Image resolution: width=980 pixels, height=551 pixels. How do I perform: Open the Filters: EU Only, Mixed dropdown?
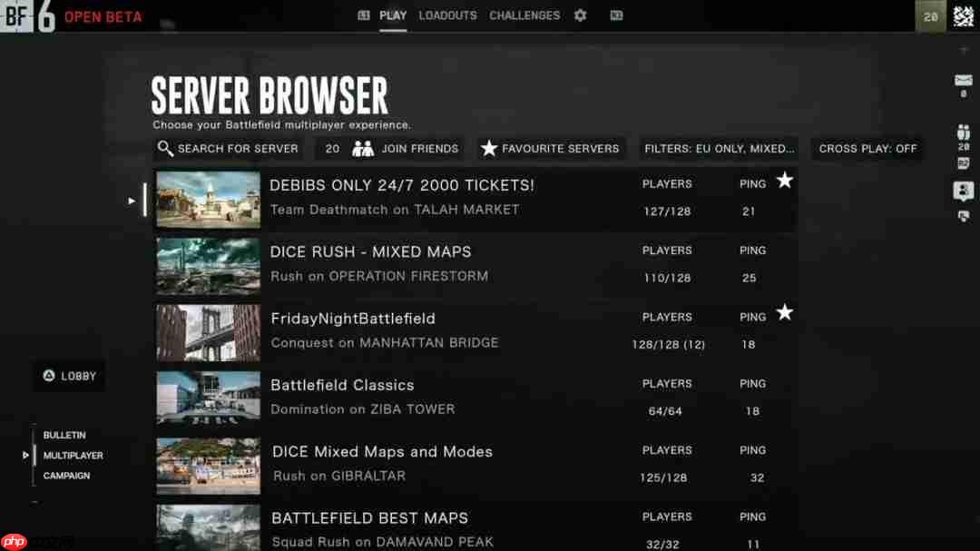[719, 149]
